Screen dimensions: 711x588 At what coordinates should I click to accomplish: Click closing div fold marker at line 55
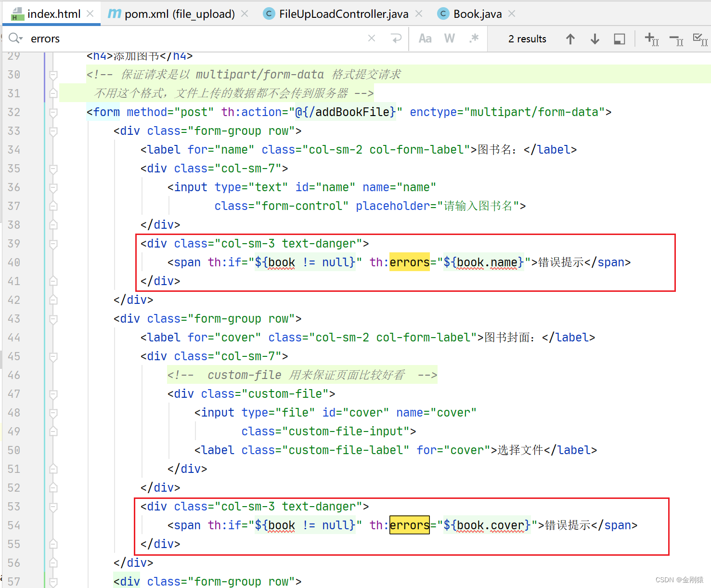pyautogui.click(x=53, y=544)
